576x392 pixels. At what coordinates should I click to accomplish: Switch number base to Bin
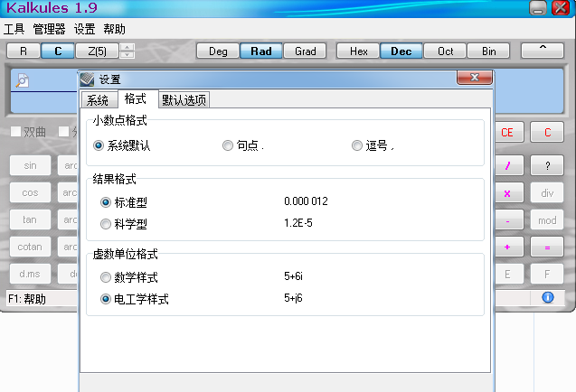pos(488,51)
